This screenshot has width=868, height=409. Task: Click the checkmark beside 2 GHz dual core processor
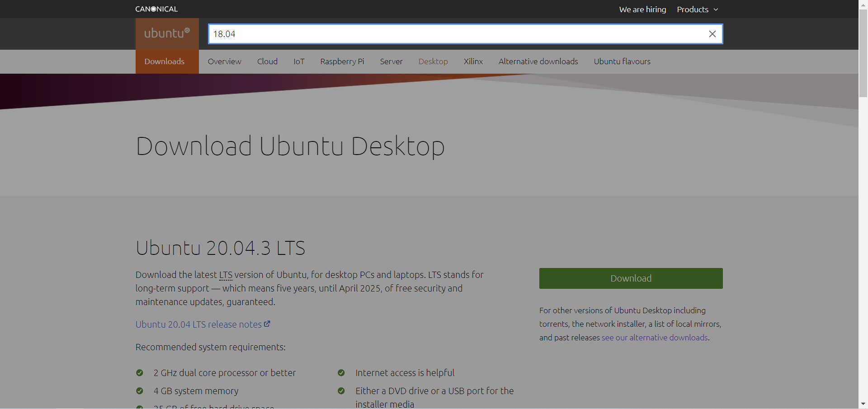[140, 373]
